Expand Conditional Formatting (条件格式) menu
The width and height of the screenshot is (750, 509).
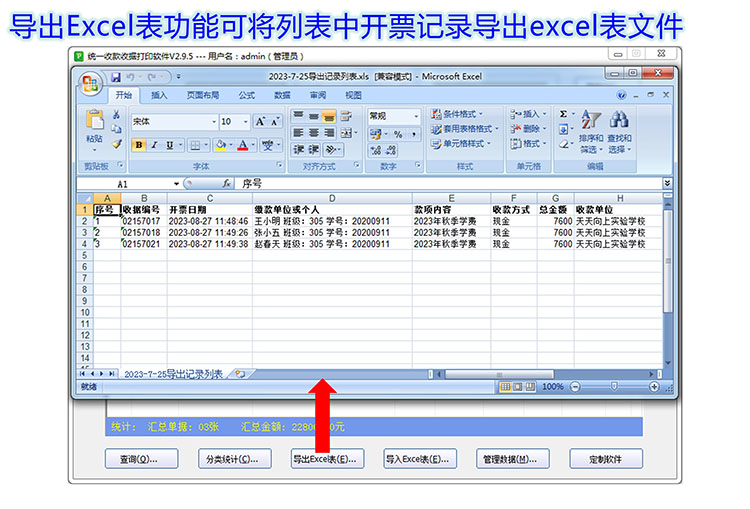(x=461, y=114)
